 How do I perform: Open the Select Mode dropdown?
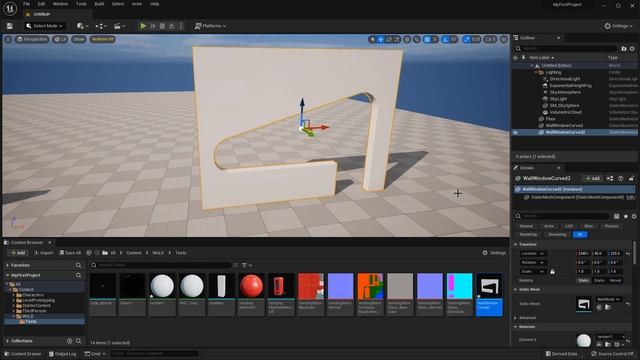[44, 26]
